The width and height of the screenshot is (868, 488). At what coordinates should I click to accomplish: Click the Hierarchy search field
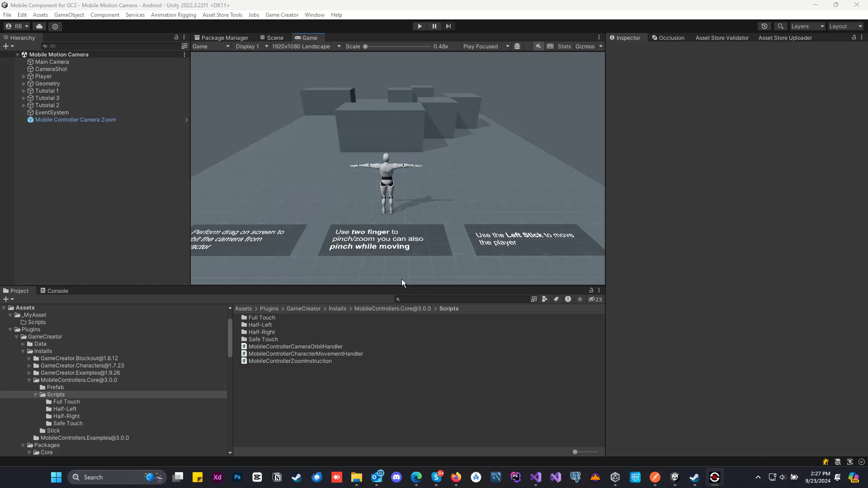[111, 46]
